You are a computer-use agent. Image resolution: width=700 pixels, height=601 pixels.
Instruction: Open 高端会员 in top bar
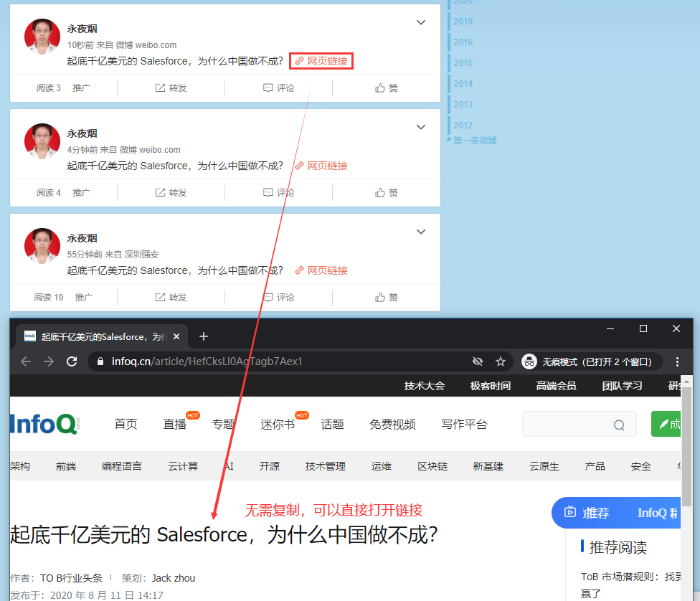557,386
